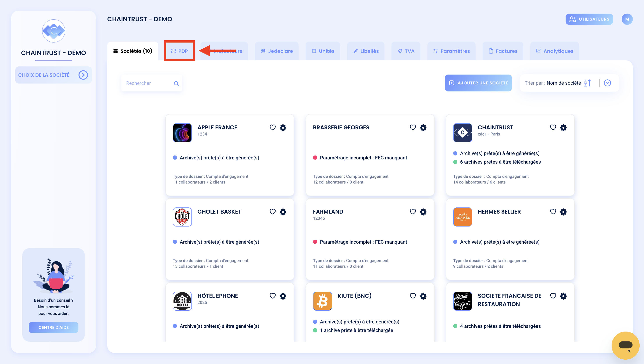Switch to the PDP tab

[179, 51]
